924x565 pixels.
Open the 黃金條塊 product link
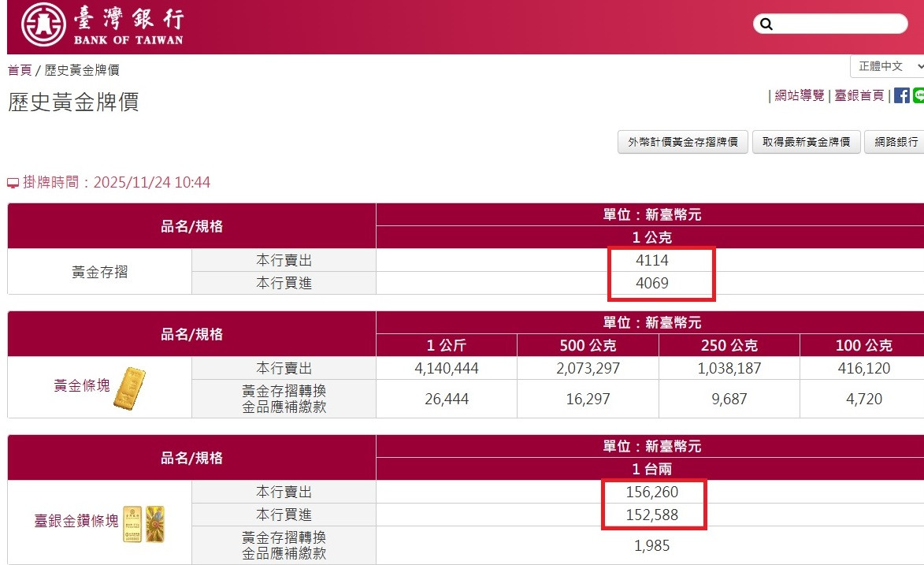tap(81, 385)
